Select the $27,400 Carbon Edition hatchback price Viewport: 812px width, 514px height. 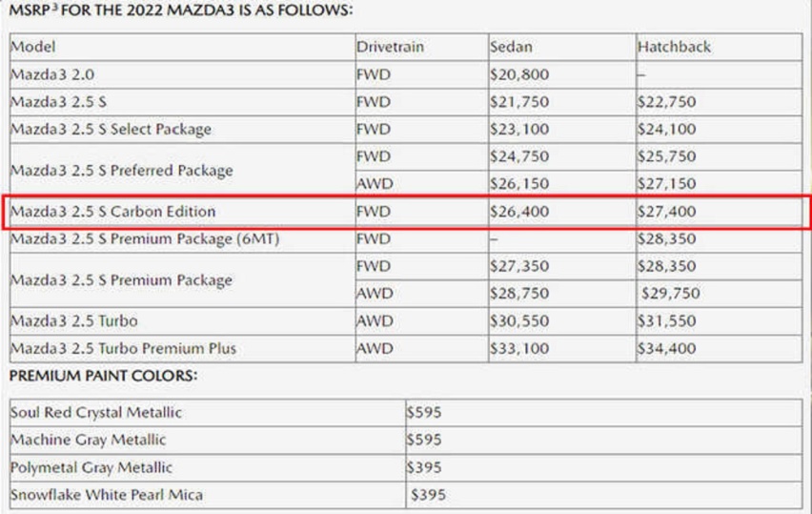tap(666, 212)
